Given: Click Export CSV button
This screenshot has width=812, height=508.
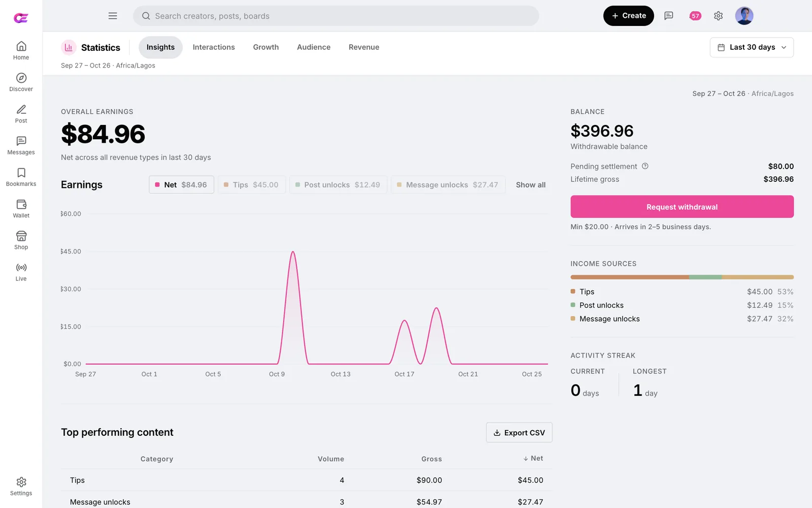Looking at the screenshot, I should pyautogui.click(x=519, y=432).
